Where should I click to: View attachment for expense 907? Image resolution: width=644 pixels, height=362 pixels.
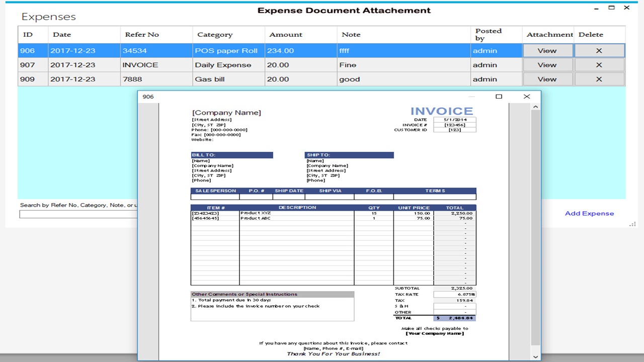547,64
